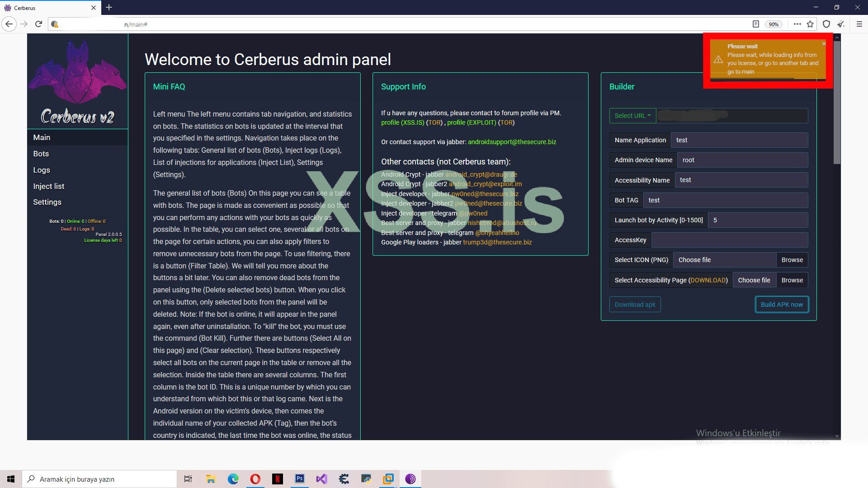Image resolution: width=868 pixels, height=488 pixels.
Task: Open the Bots tab in left menu
Action: 41,154
